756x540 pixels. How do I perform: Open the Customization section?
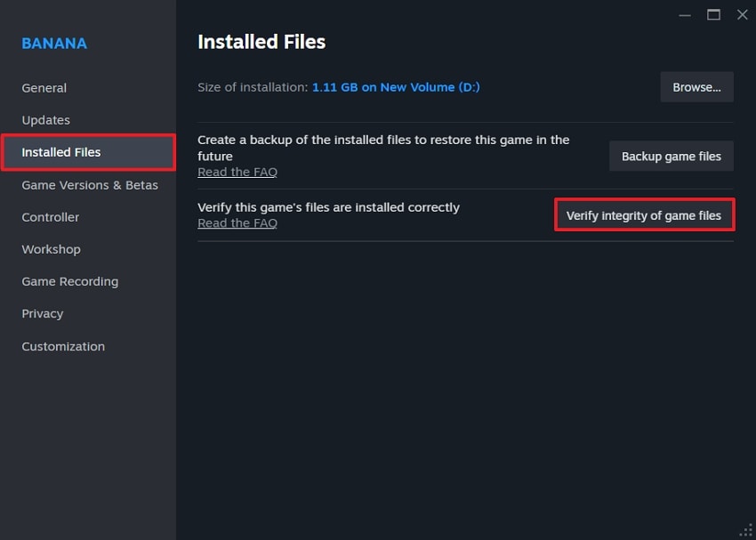click(62, 346)
